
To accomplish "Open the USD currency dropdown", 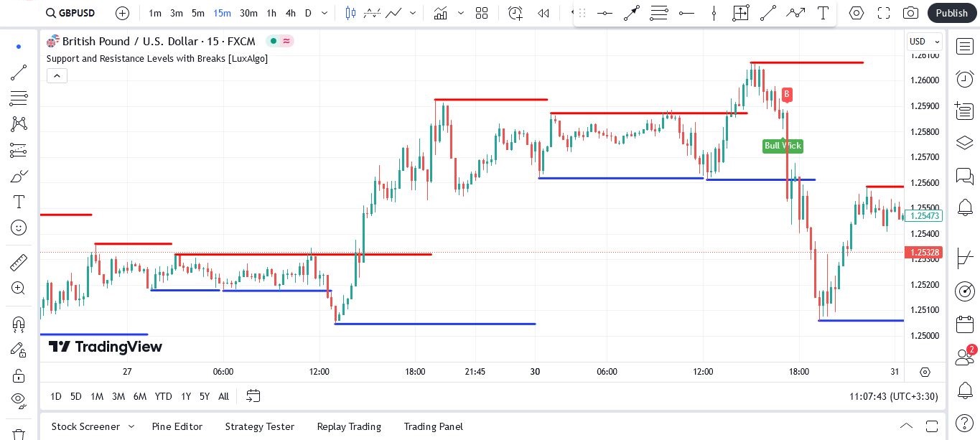I will [x=924, y=42].
